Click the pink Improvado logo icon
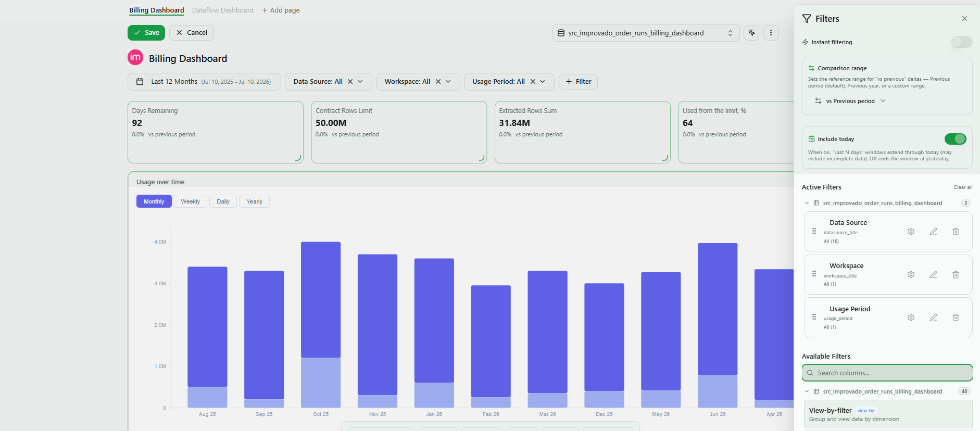The height and width of the screenshot is (431, 980). (x=135, y=57)
